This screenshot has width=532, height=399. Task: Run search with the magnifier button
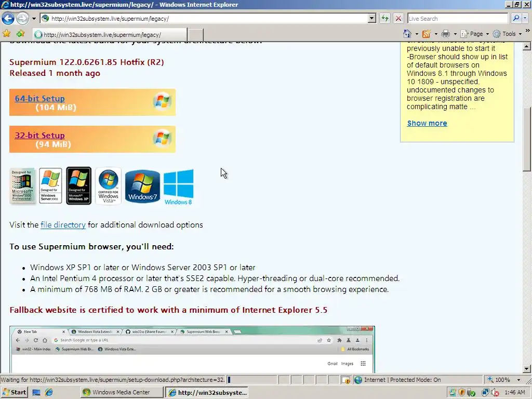[516, 18]
